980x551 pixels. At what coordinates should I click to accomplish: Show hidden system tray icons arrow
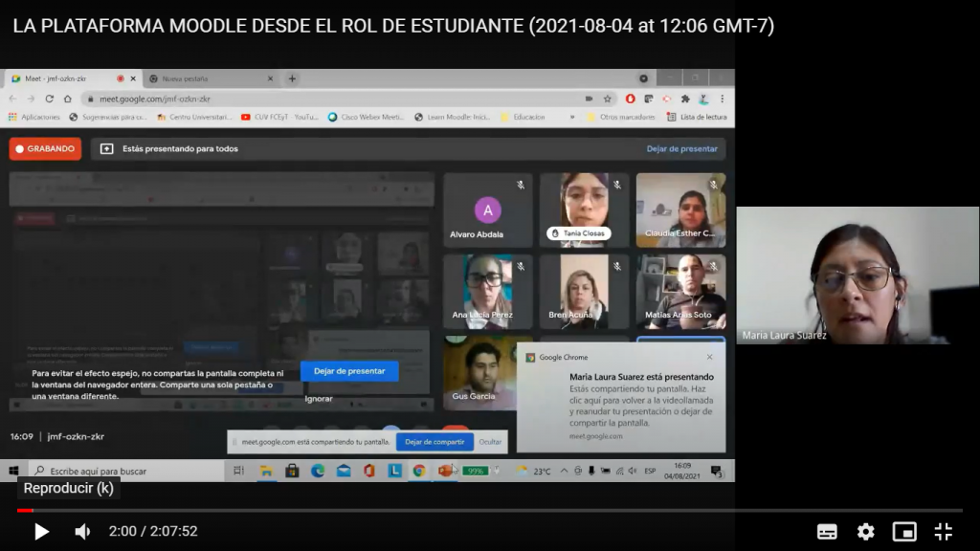(564, 471)
